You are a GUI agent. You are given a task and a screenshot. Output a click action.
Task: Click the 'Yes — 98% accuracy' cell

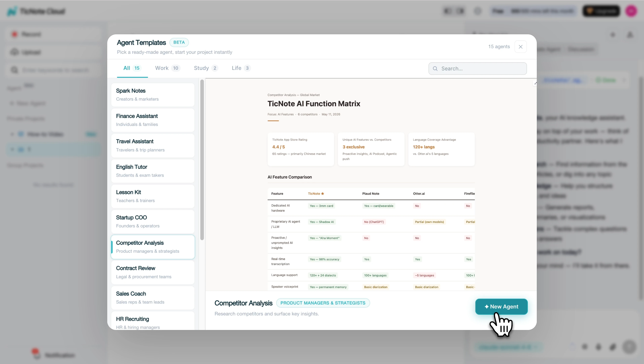coord(325,259)
